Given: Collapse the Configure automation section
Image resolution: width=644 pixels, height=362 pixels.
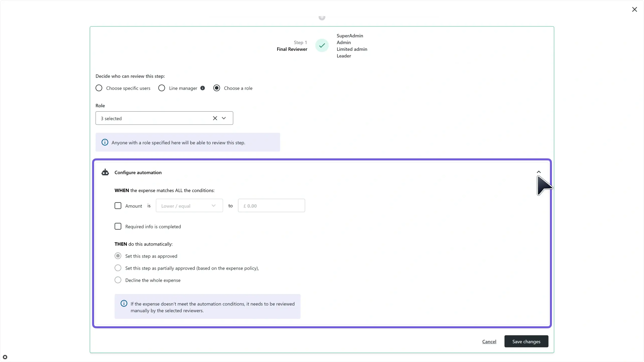Looking at the screenshot, I should (x=539, y=172).
